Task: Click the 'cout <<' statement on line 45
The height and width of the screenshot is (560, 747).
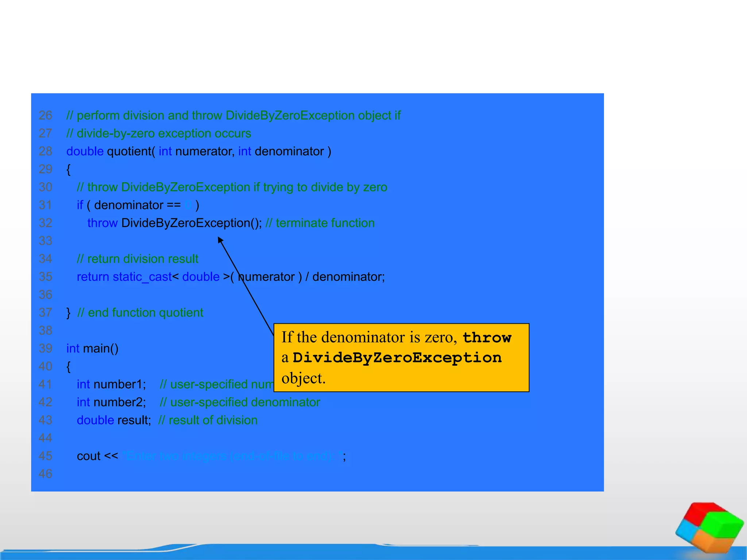Action: 97,456
